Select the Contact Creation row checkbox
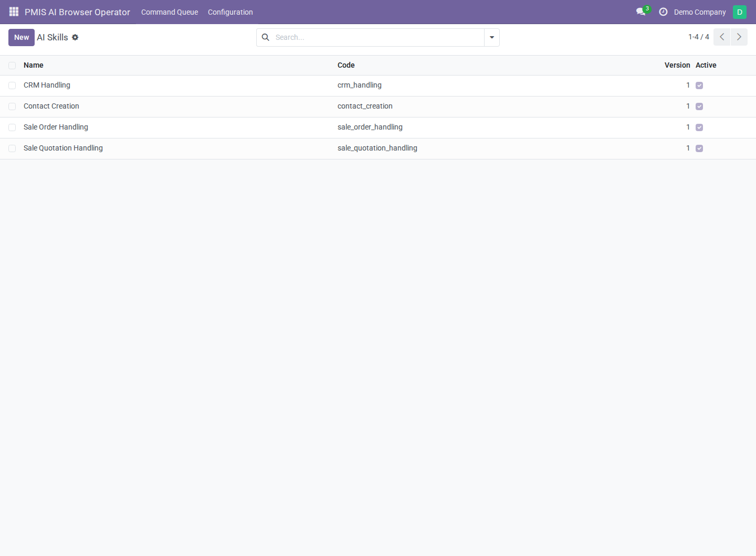The width and height of the screenshot is (756, 556). click(x=12, y=106)
